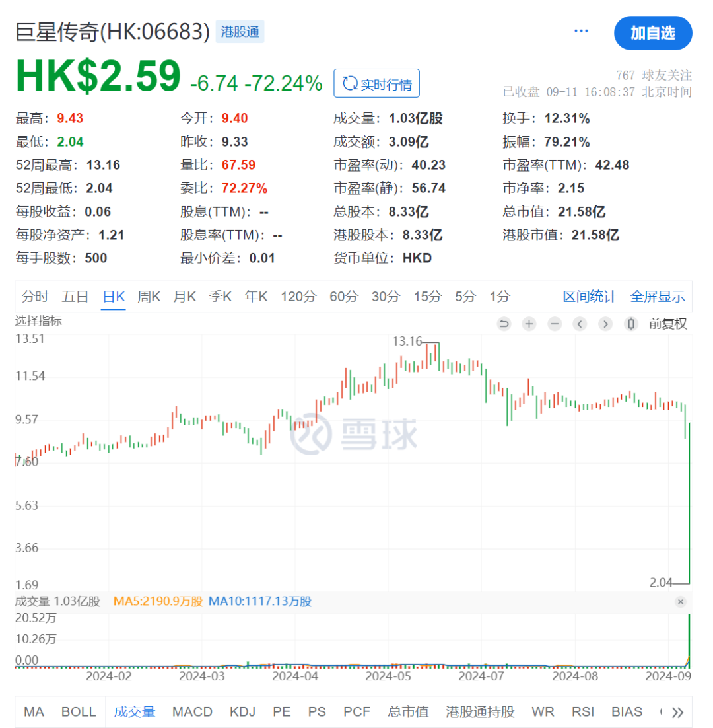Zoom in chart with plus icon
This screenshot has height=728, width=713.
(x=529, y=324)
